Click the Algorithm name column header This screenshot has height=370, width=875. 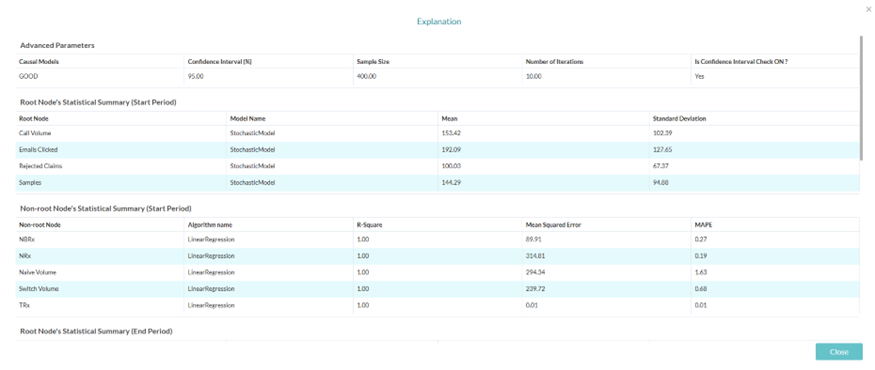click(210, 224)
